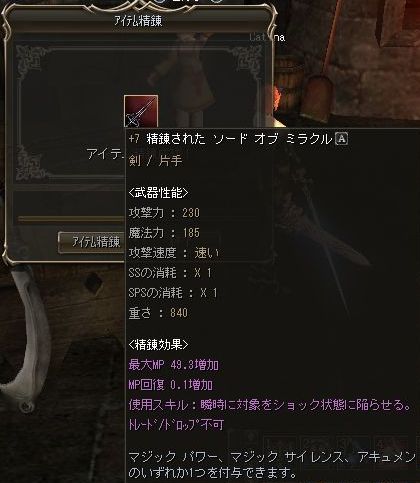Click the 最大MP 49.3増加 effect line
This screenshot has height=483, width=420.
[174, 365]
